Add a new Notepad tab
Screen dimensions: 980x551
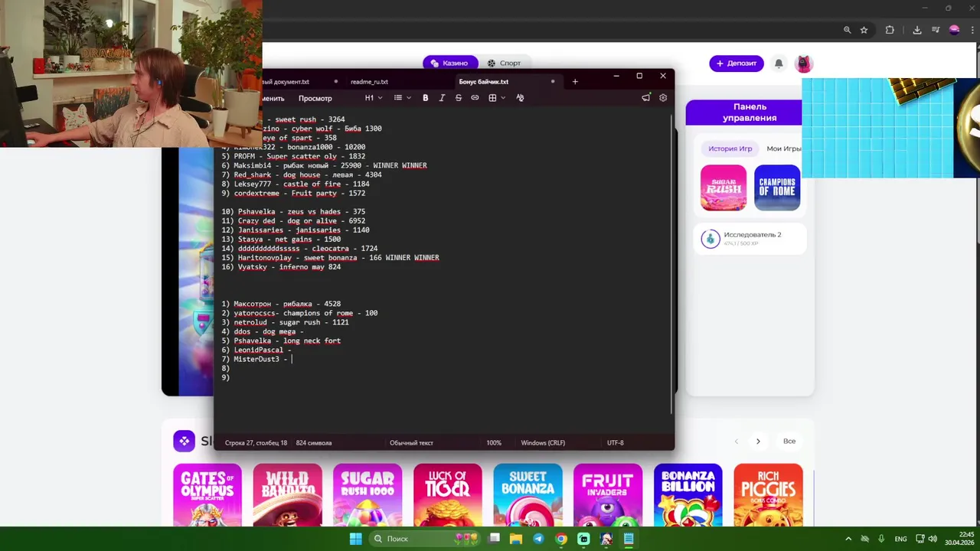tap(575, 82)
